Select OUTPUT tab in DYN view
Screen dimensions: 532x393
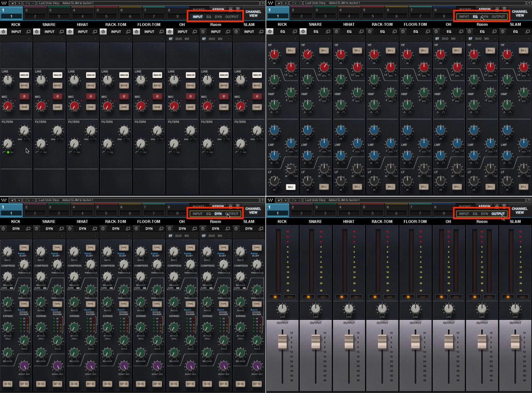[232, 214]
